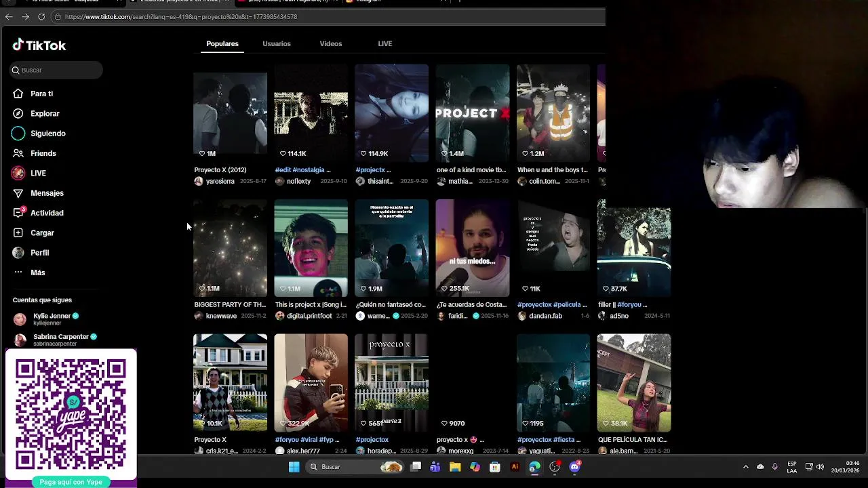Screen dimensions: 868x488
Task: Click the TikTok logo
Action: (39, 45)
